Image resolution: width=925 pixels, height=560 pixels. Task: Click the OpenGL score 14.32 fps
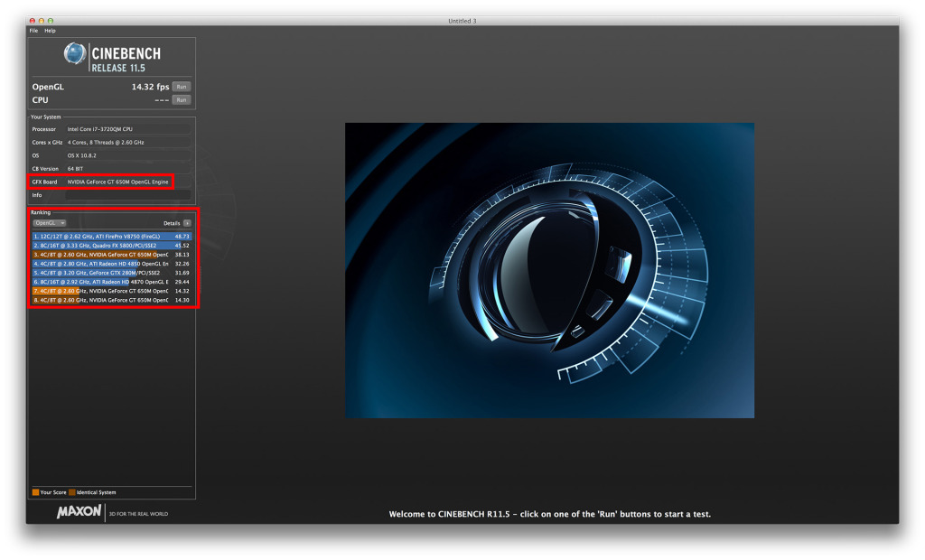[150, 87]
